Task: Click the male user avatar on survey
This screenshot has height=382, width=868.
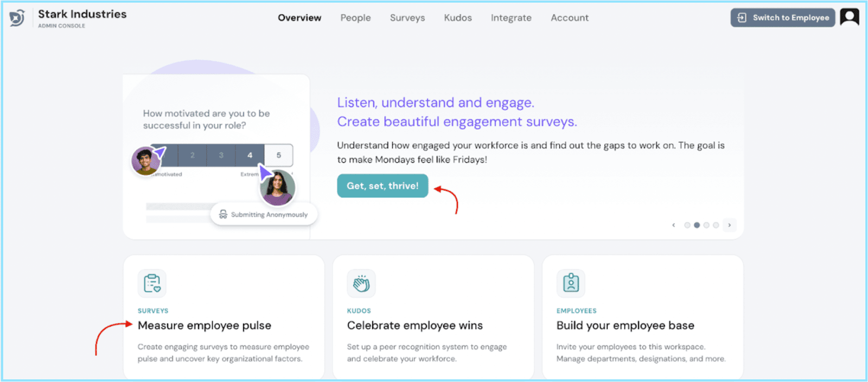Action: pos(144,161)
